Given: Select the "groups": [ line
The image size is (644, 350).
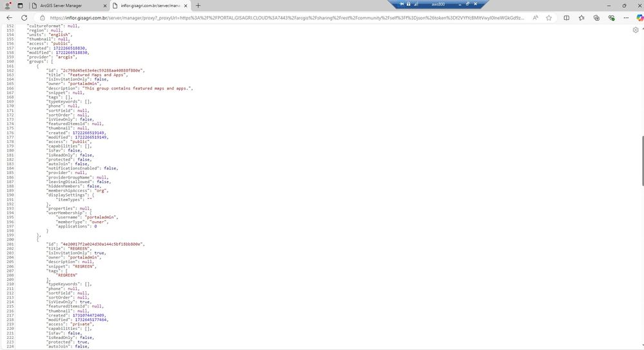Looking at the screenshot, I should click(40, 62).
